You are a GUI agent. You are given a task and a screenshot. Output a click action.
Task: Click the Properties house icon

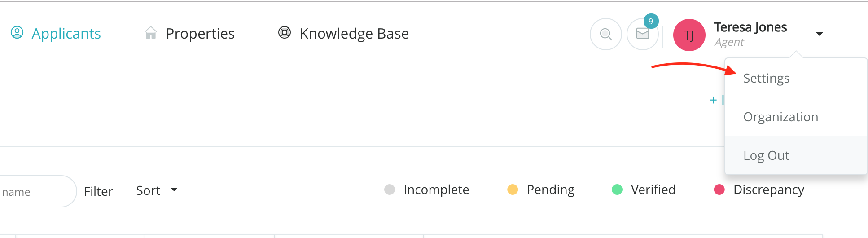pos(151,33)
